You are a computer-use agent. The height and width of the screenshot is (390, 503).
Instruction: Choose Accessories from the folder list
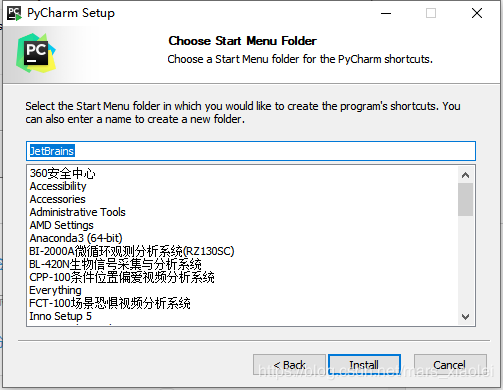pyautogui.click(x=58, y=199)
